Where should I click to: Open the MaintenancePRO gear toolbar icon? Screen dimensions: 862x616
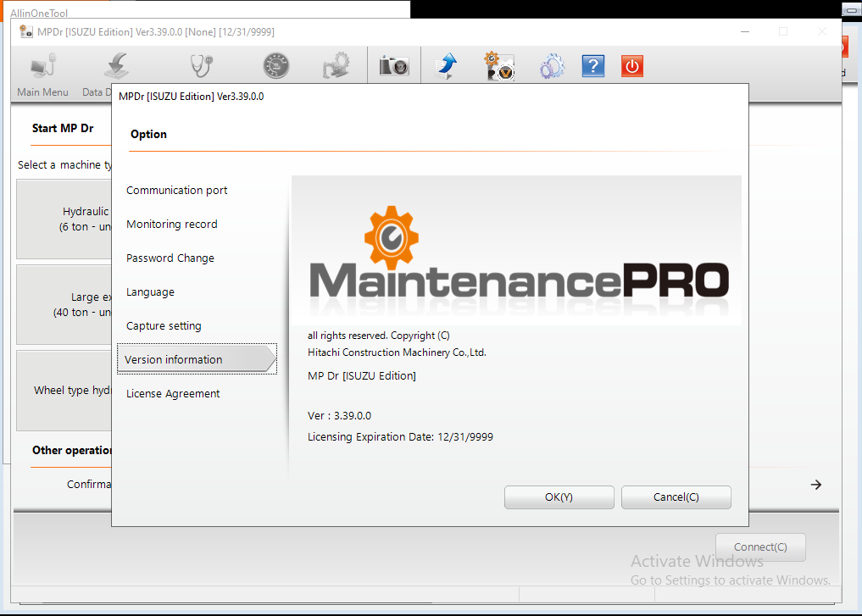tap(499, 66)
